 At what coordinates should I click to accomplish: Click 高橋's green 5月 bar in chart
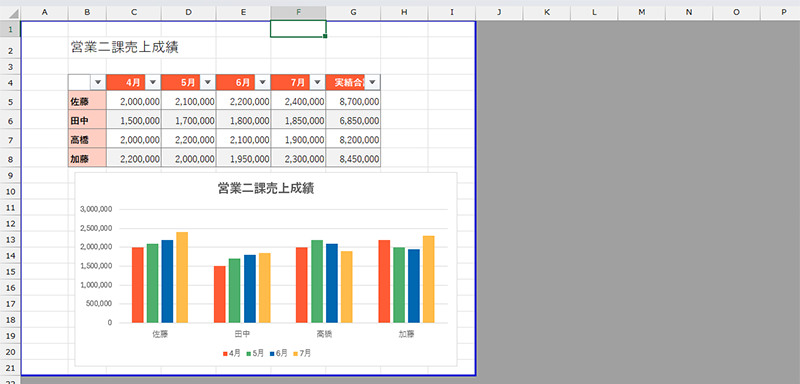(317, 281)
